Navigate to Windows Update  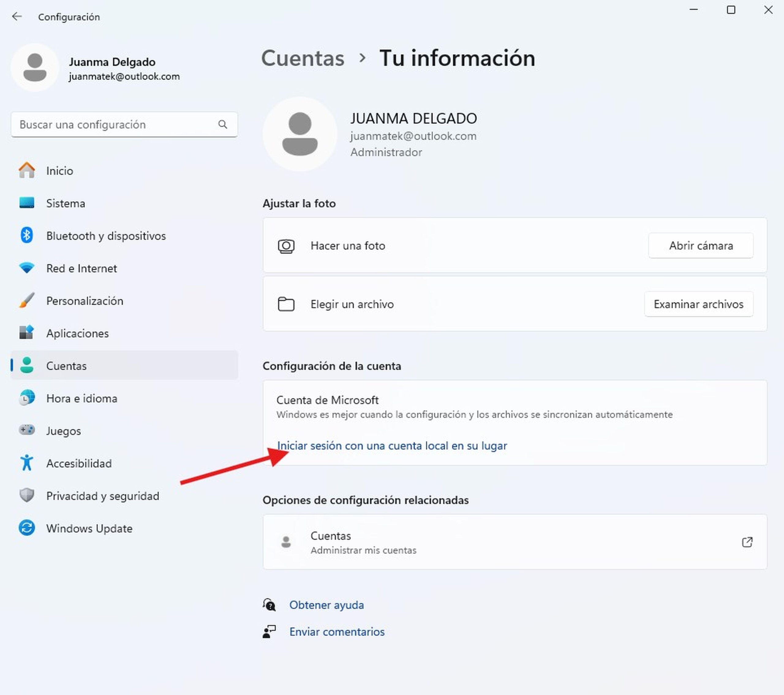pos(124,528)
